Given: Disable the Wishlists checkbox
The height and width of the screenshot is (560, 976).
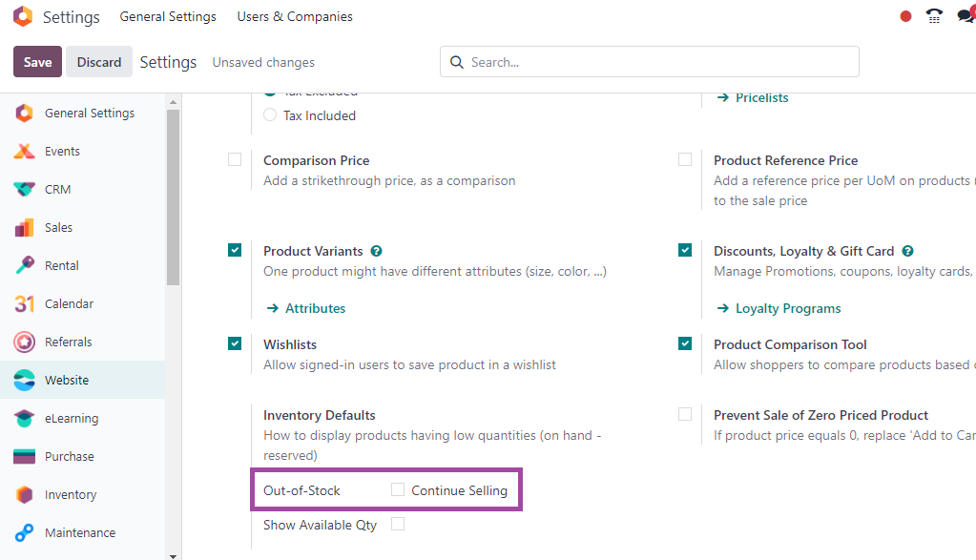Looking at the screenshot, I should [x=235, y=344].
